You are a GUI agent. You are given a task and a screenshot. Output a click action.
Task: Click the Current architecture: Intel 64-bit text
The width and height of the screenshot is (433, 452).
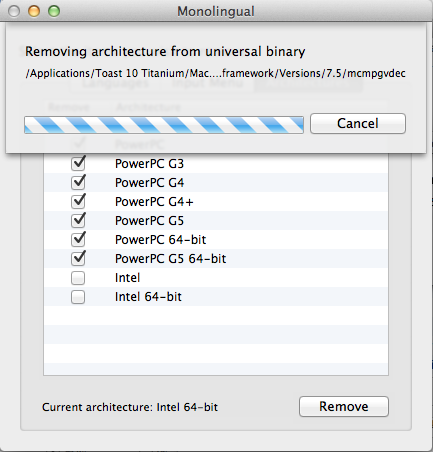(130, 407)
